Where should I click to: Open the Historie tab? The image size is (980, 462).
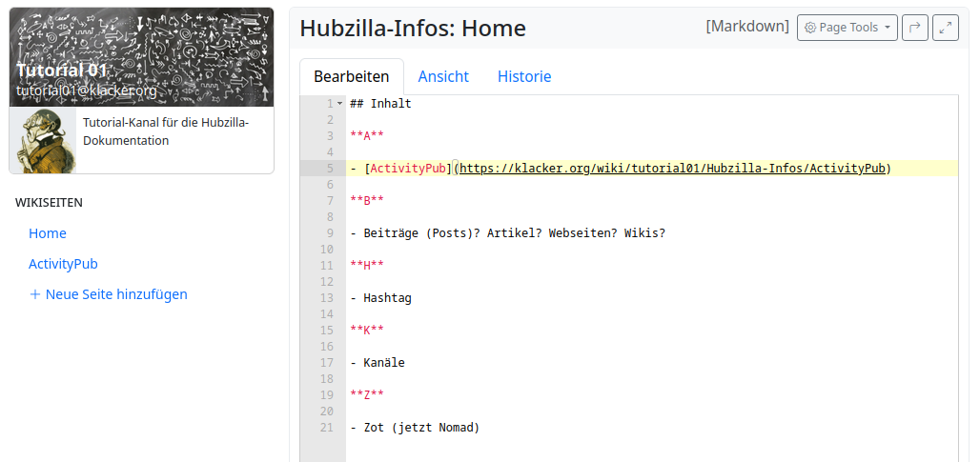click(x=524, y=76)
